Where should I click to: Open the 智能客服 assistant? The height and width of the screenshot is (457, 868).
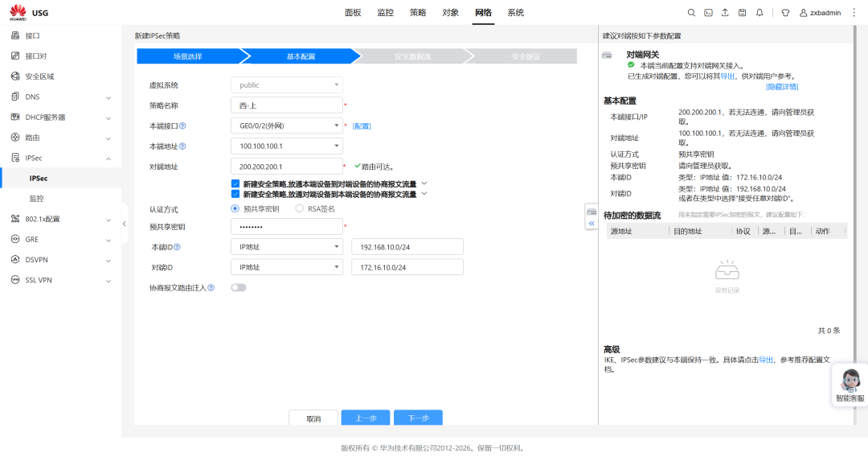[850, 386]
